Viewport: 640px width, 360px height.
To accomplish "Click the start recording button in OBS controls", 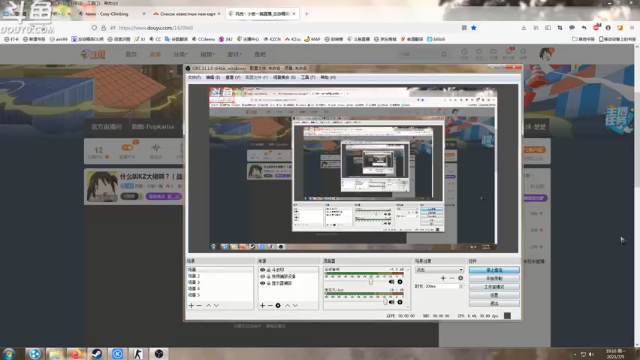I will 494,278.
